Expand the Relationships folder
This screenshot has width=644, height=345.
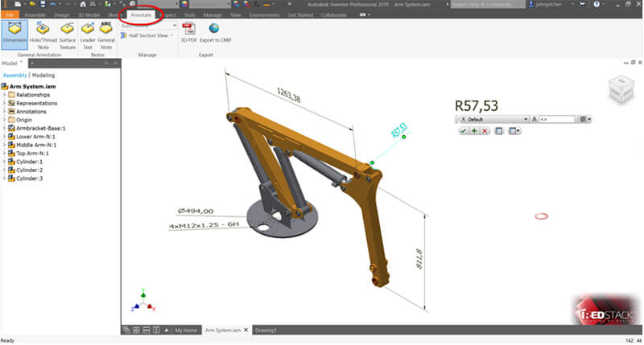pyautogui.click(x=5, y=95)
